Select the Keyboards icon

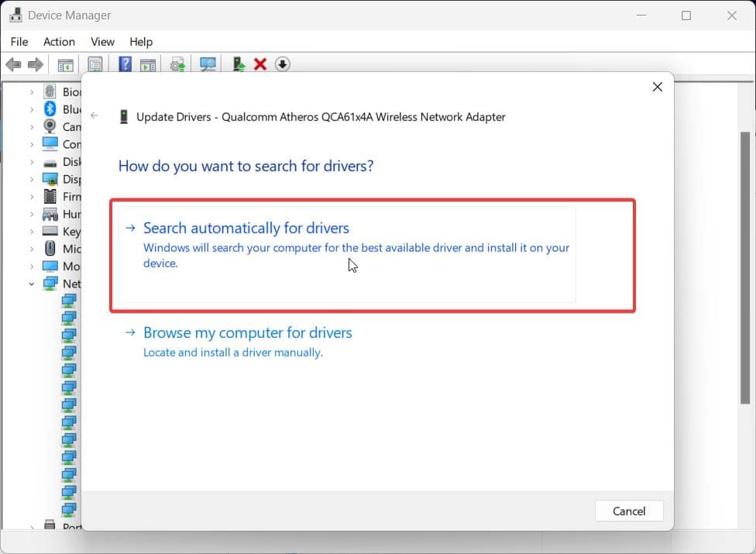click(50, 231)
